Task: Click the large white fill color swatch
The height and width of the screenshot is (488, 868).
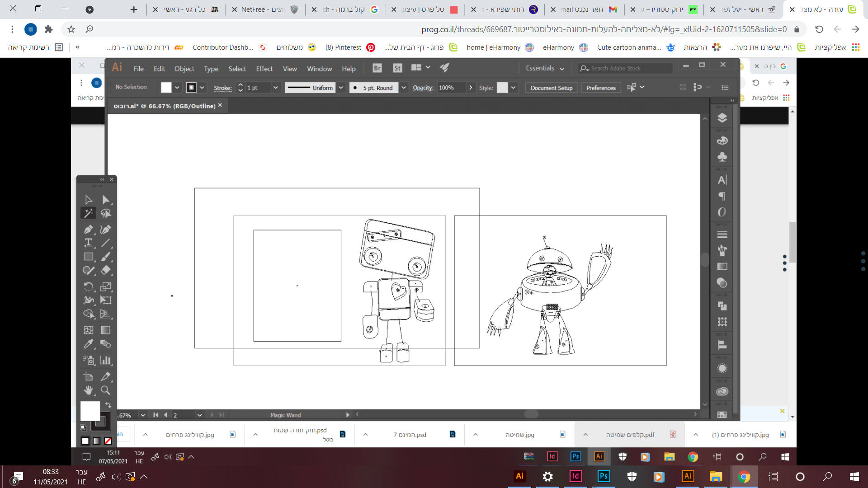Action: (90, 411)
